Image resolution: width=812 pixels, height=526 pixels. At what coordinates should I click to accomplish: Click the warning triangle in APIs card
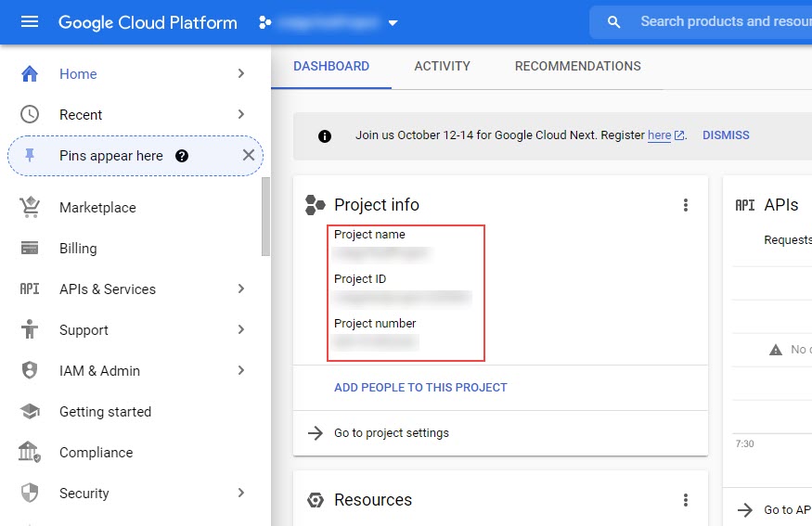[x=776, y=350]
